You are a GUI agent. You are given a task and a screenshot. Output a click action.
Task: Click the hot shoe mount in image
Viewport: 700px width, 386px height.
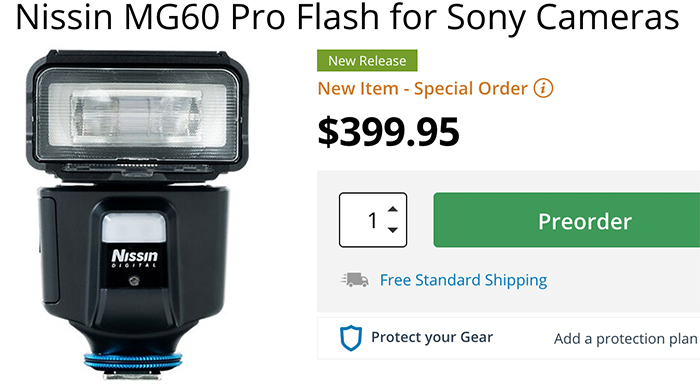click(133, 374)
